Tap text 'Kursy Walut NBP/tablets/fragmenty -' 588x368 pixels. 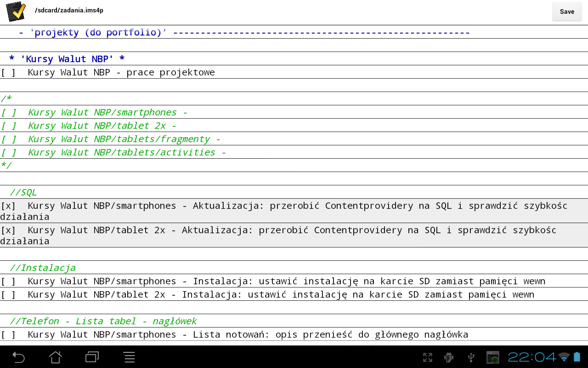pyautogui.click(x=124, y=139)
